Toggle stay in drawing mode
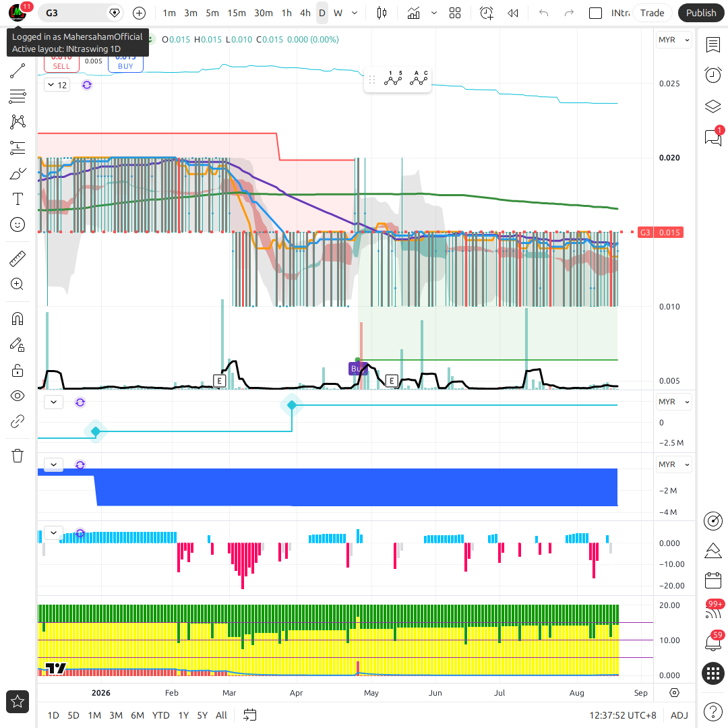Viewport: 728px width, 728px height. 18,344
